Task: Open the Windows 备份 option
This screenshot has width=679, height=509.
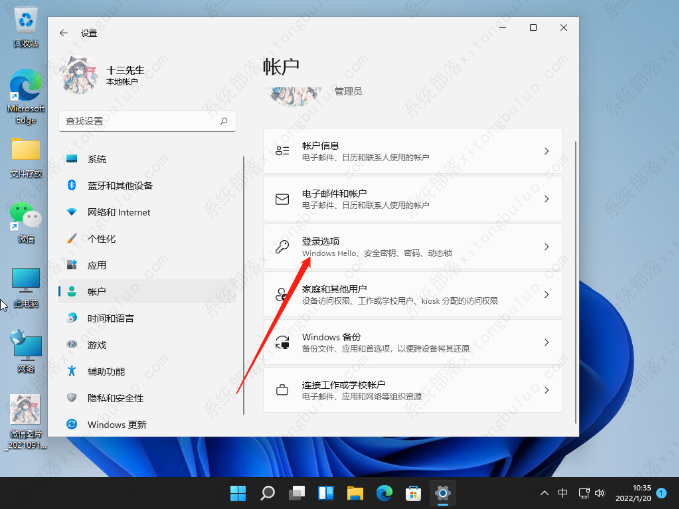Action: [412, 342]
